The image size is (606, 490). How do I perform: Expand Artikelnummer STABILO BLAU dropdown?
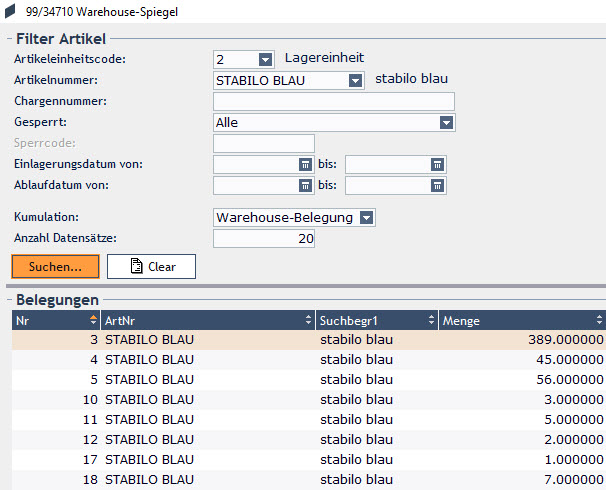[x=355, y=81]
